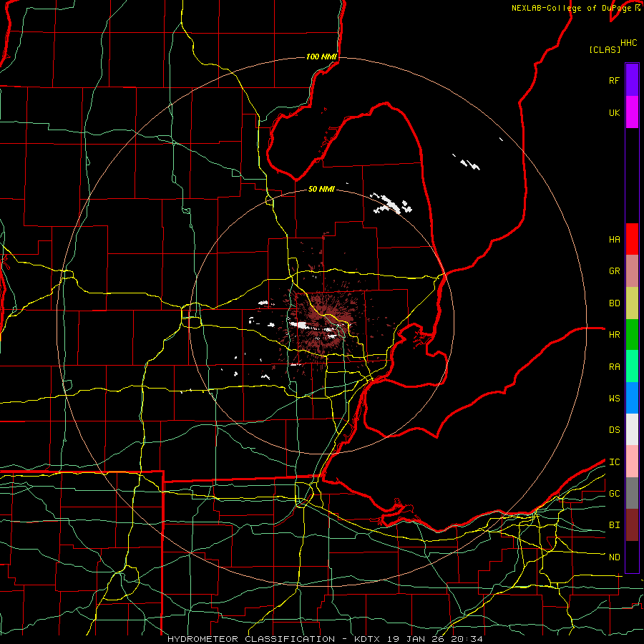644x644 pixels.
Task: Click the 'HR' legend label
Action: point(614,335)
